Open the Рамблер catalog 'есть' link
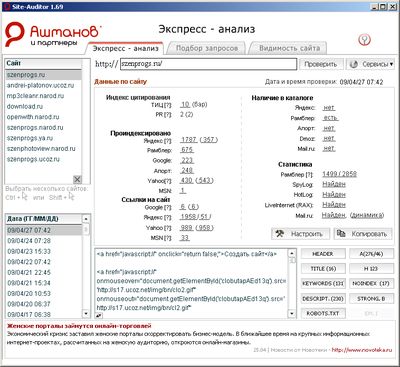This screenshot has width=400, height=367. pyautogui.click(x=330, y=118)
